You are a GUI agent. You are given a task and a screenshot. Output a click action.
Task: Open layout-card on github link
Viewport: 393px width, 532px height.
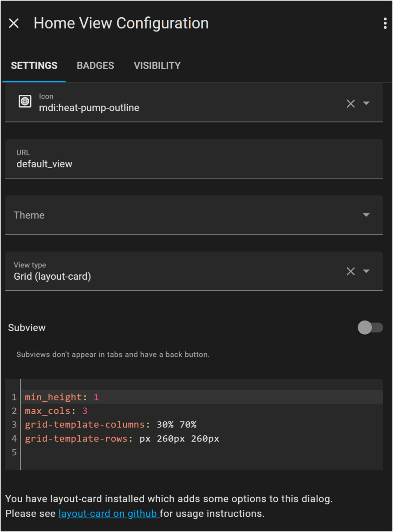pyautogui.click(x=109, y=514)
